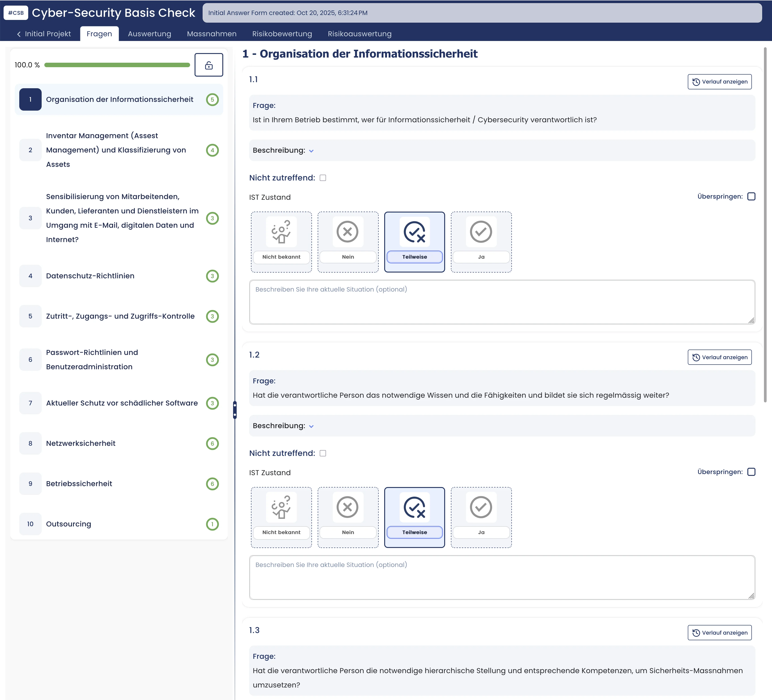772x700 pixels.
Task: Click situation description field for question 1.1
Action: [502, 302]
